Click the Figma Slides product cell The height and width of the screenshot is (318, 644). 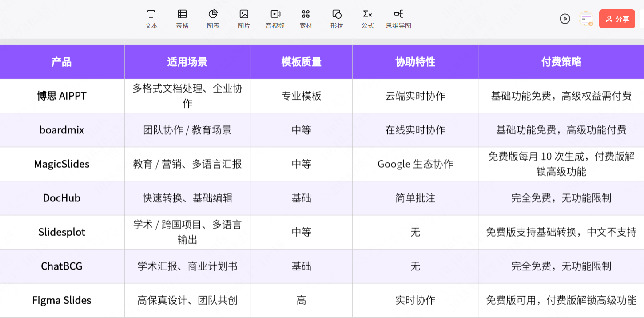coord(62,300)
